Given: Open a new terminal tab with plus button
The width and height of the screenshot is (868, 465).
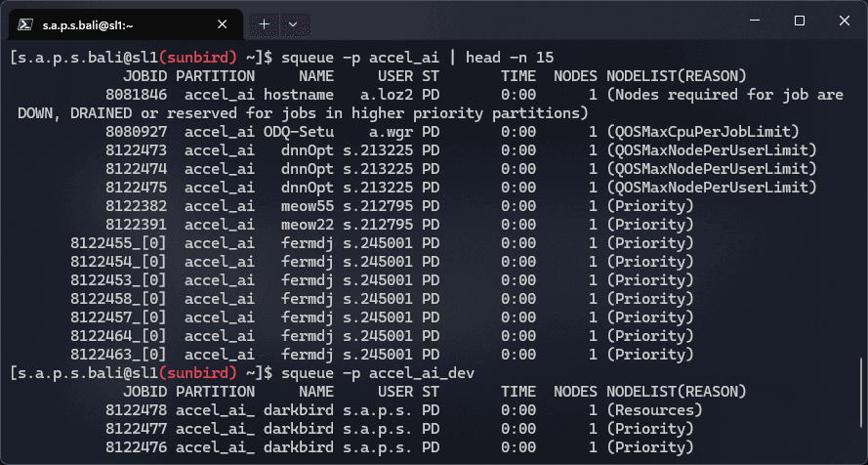Looking at the screenshot, I should pos(264,24).
